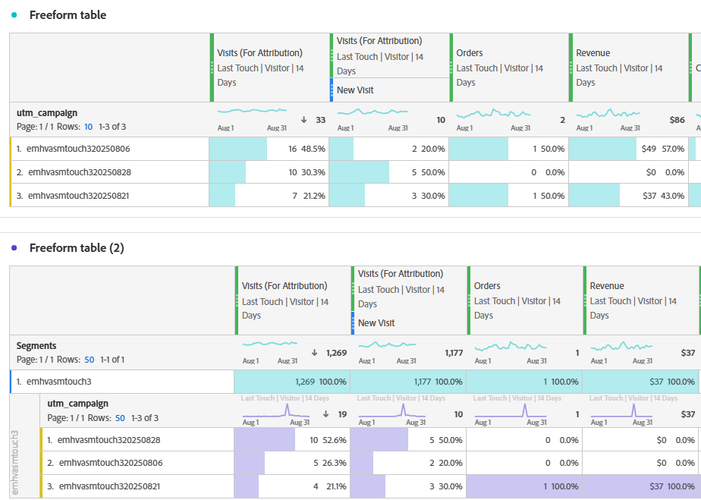Click the 1,177 New Visit cell for emhvasmtouch3
Viewport: 701px width, 500px height.
(x=407, y=381)
